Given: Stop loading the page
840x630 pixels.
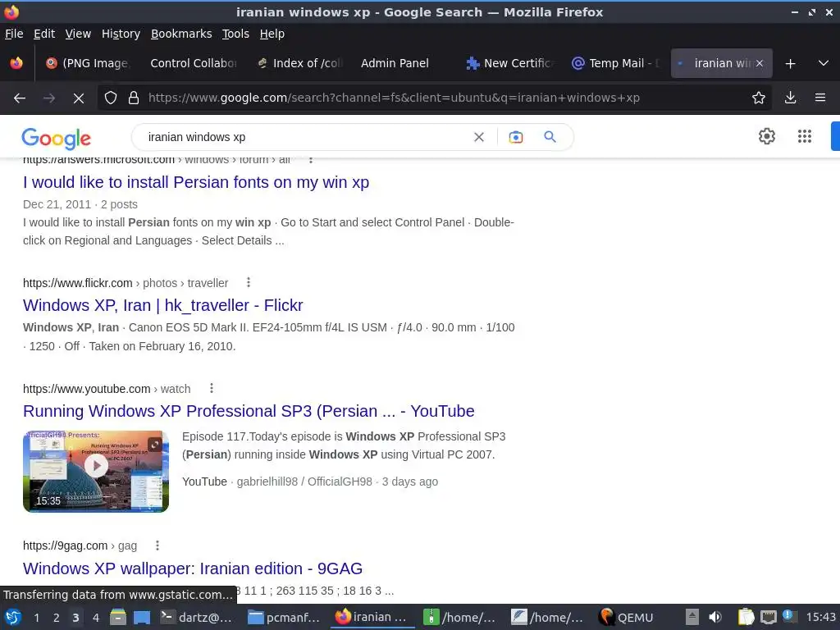Looking at the screenshot, I should pos(79,98).
